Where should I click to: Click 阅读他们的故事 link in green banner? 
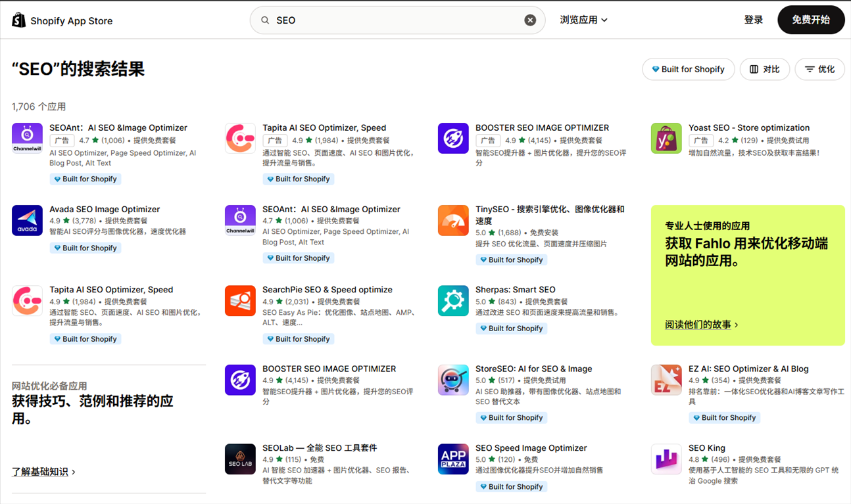tap(702, 325)
